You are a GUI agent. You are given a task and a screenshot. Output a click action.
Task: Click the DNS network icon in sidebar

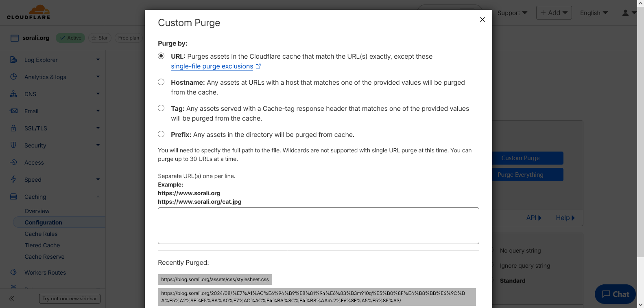pyautogui.click(x=13, y=94)
